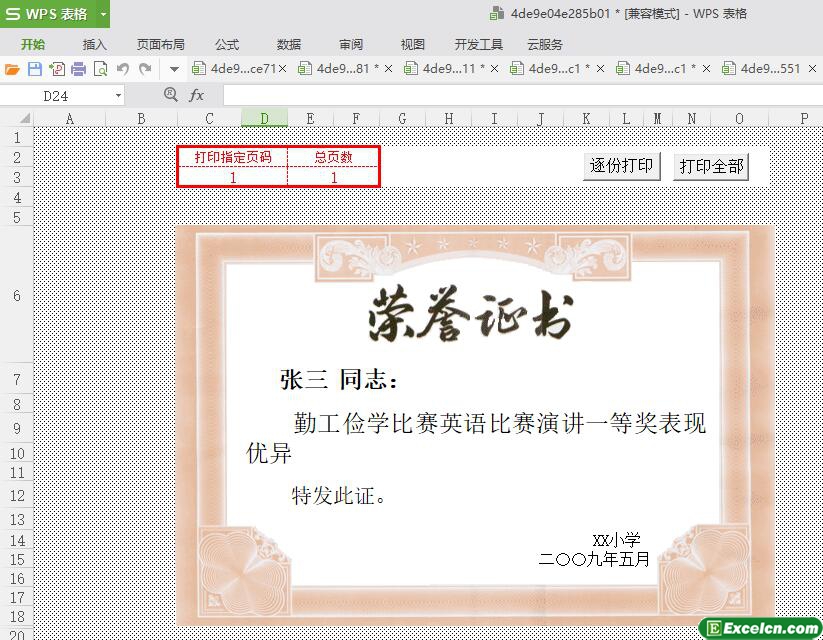Select the 公式 ribbon tab
The width and height of the screenshot is (823, 640).
(227, 45)
